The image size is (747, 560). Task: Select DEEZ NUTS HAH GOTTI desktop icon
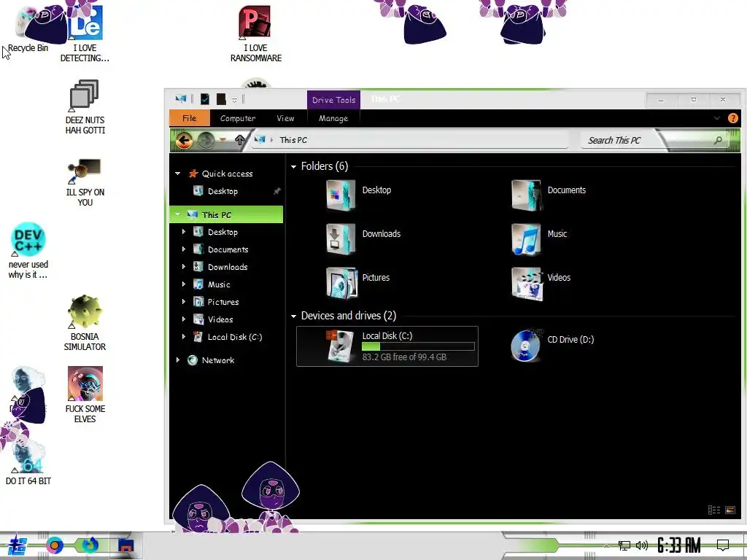[85, 106]
